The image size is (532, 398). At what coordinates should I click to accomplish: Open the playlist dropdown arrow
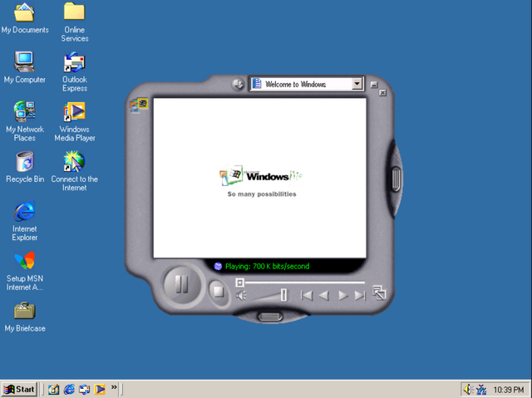pos(357,84)
